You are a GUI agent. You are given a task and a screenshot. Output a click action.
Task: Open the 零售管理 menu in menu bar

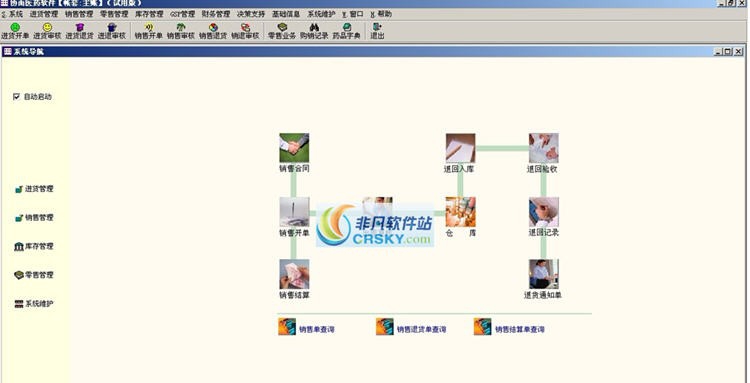[114, 14]
